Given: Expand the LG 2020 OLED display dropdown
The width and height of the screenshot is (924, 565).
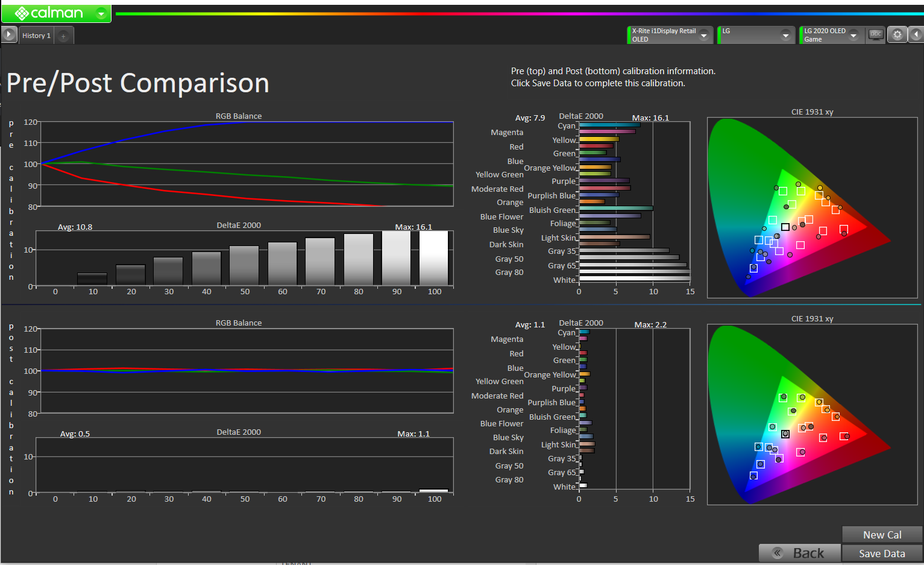Looking at the screenshot, I should 853,36.
